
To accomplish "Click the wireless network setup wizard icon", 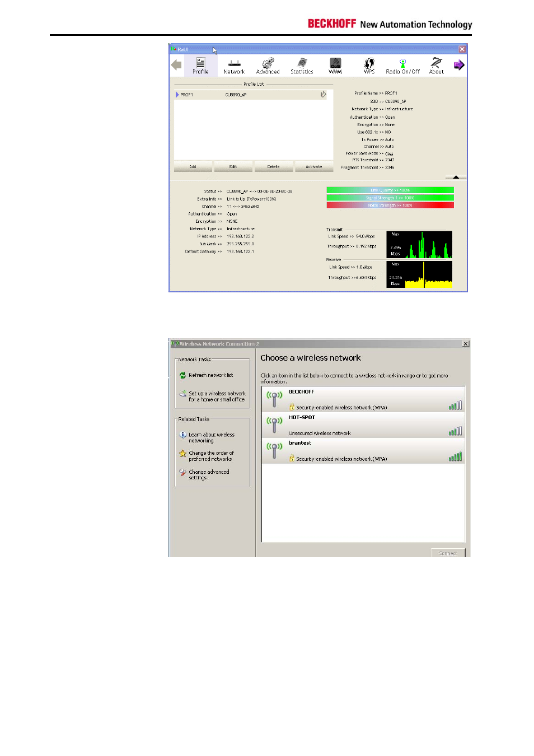I will tap(182, 394).
